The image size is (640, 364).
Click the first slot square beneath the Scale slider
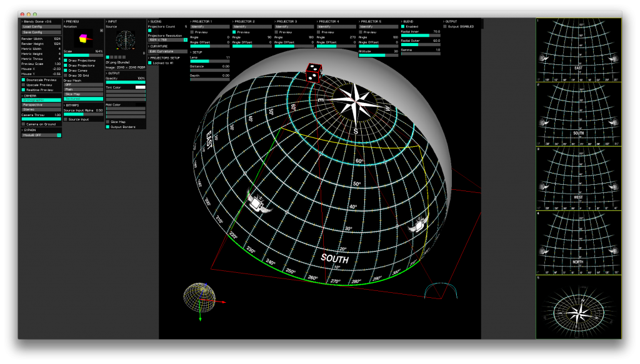tap(107, 57)
